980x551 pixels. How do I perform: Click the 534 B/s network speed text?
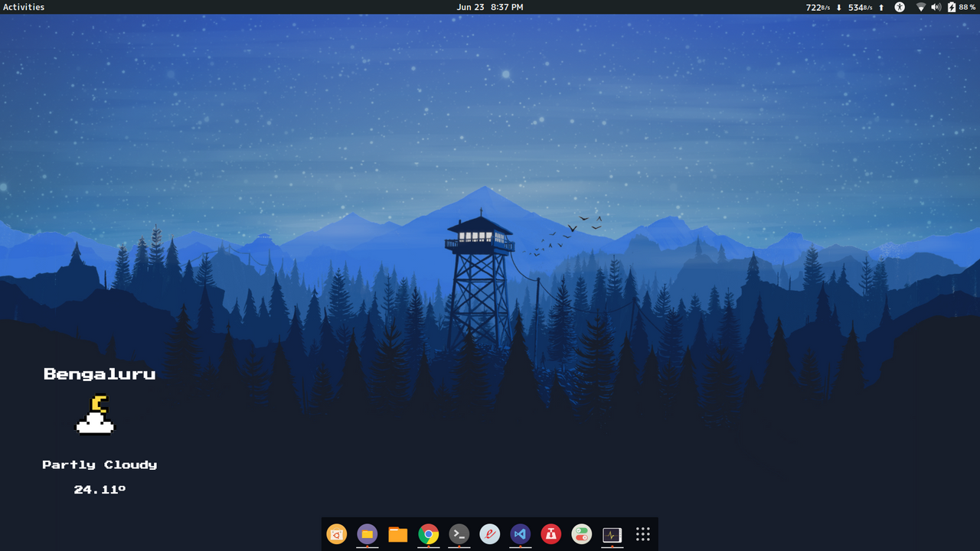pos(861,7)
